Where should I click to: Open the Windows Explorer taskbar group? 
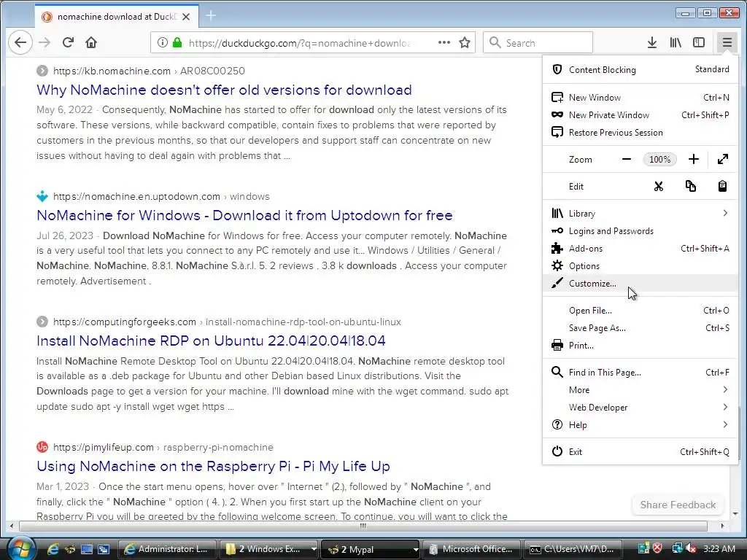[x=270, y=549]
